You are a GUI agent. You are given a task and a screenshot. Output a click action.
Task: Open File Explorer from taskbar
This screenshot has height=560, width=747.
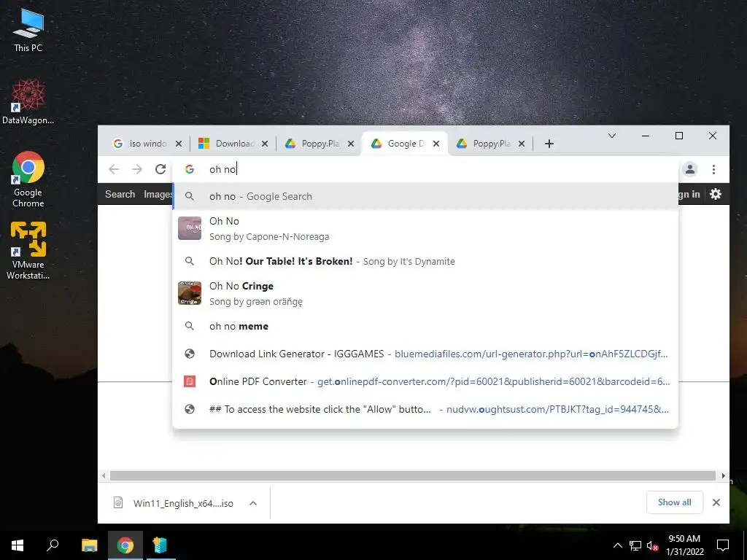90,545
